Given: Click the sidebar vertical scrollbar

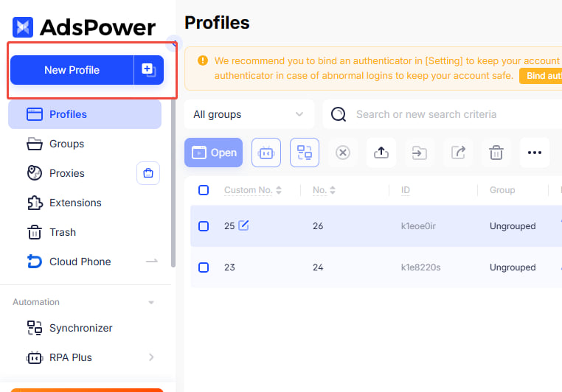Looking at the screenshot, I should [x=173, y=183].
